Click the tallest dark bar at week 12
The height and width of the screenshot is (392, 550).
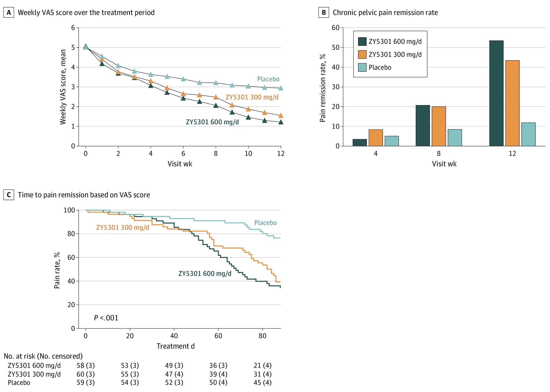[x=496, y=93]
